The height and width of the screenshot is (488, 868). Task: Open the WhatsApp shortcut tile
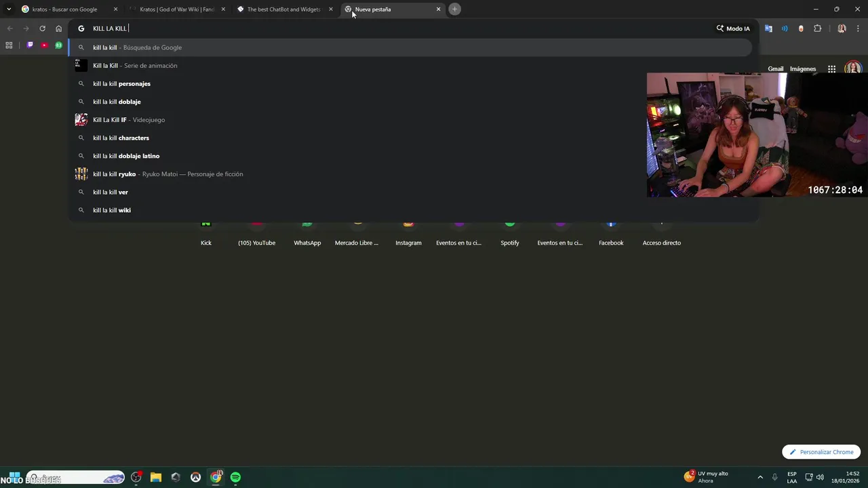307,235
